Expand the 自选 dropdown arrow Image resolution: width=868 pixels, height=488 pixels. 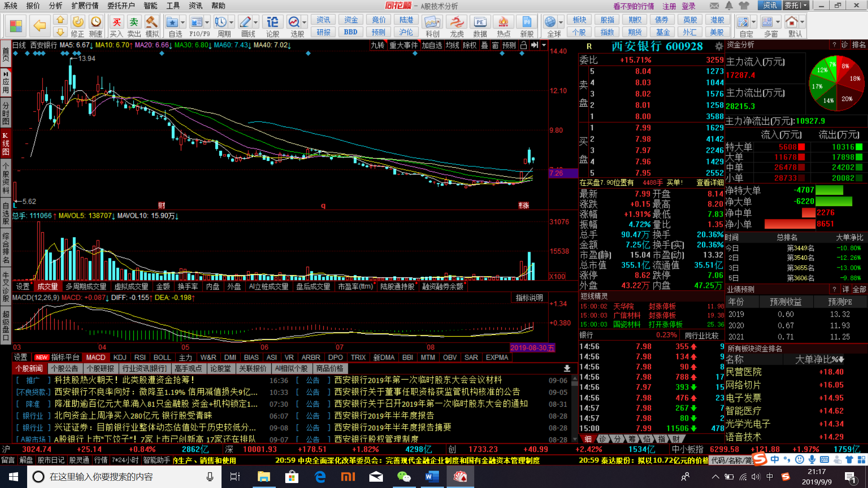click(x=183, y=22)
